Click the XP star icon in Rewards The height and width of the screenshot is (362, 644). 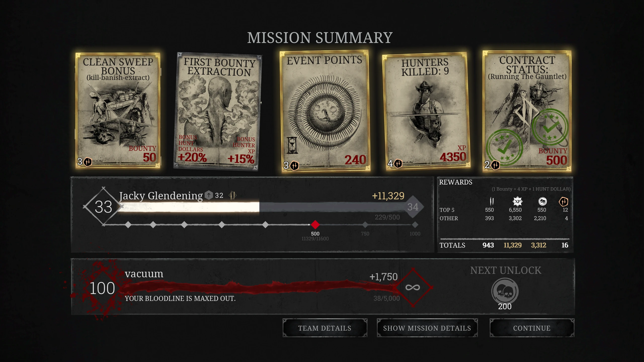pyautogui.click(x=517, y=201)
